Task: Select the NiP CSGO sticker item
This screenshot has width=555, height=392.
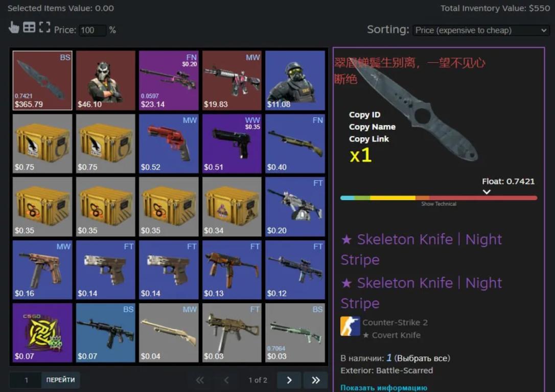Action: (42, 333)
